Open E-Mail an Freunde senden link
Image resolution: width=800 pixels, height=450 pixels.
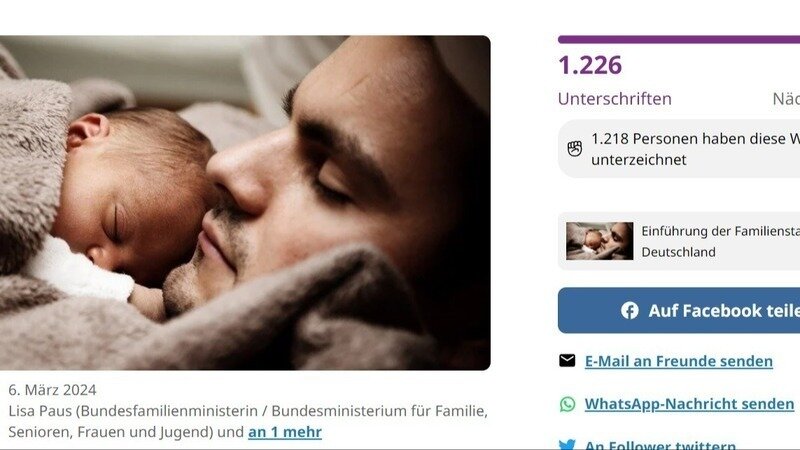click(679, 361)
